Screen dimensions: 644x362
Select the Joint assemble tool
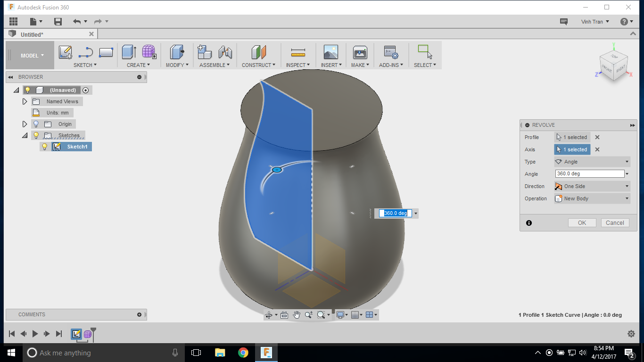[x=225, y=52]
